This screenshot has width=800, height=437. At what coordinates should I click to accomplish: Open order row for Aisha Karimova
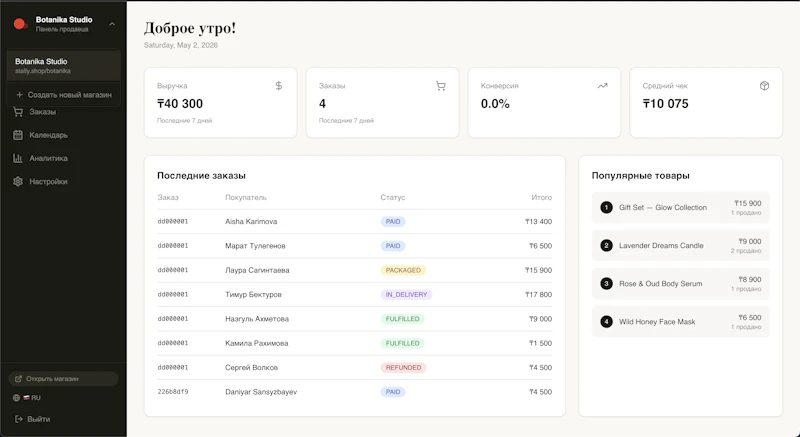coord(355,222)
